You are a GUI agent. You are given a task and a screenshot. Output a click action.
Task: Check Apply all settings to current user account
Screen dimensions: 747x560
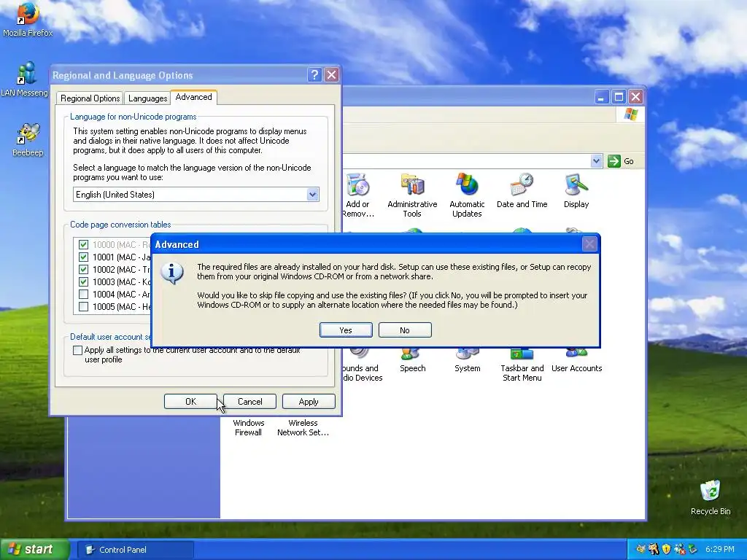[77, 351]
